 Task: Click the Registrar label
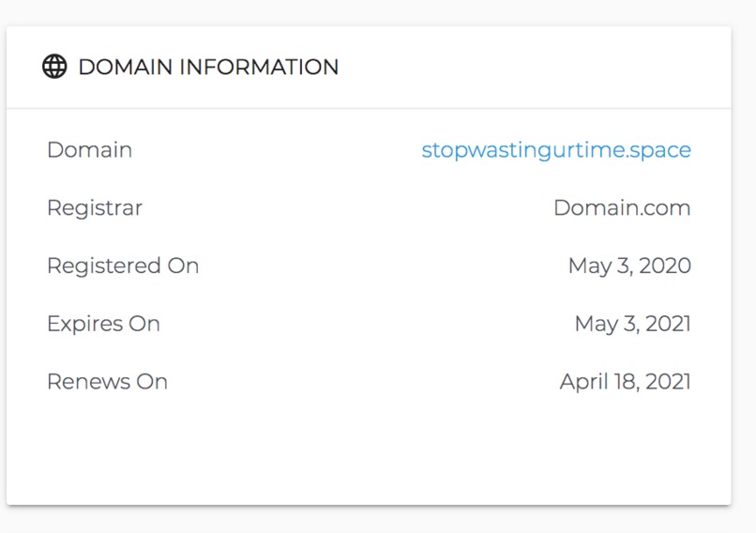pos(95,208)
